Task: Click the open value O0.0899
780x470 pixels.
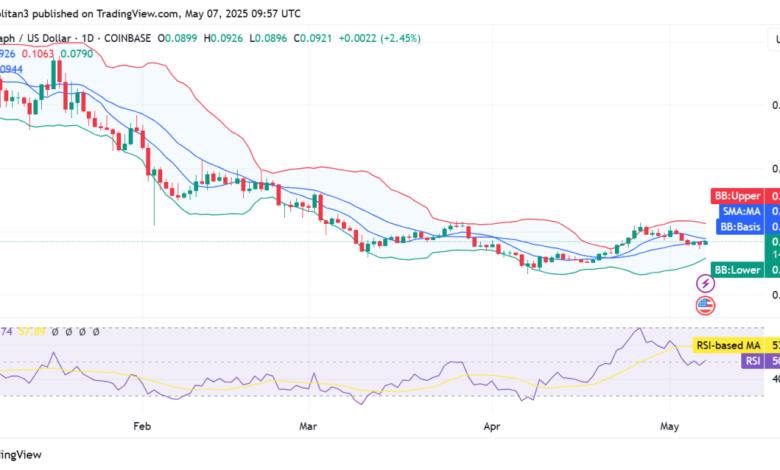Action: tap(178, 38)
